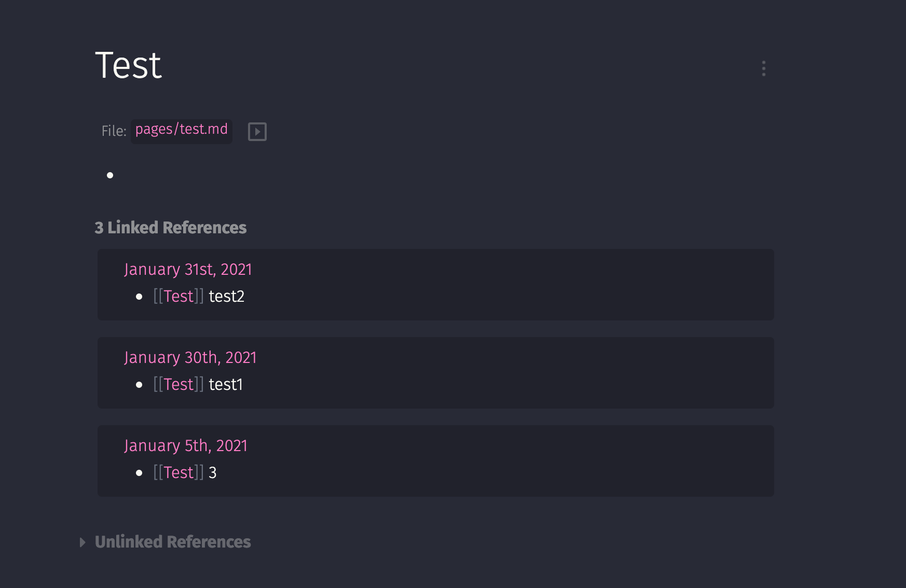Image resolution: width=906 pixels, height=588 pixels.
Task: Click the play-square icon beside the file path
Action: (257, 132)
